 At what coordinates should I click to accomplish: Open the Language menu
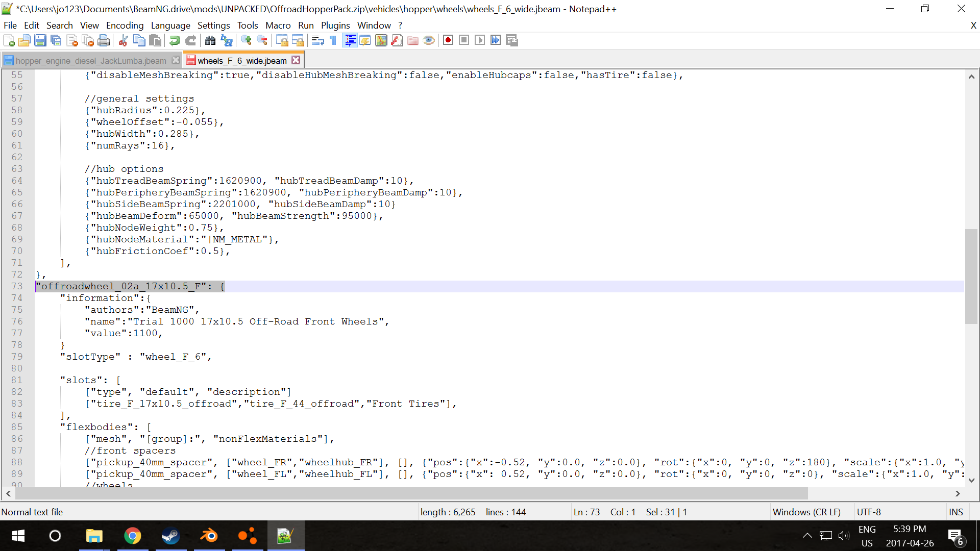pyautogui.click(x=170, y=26)
